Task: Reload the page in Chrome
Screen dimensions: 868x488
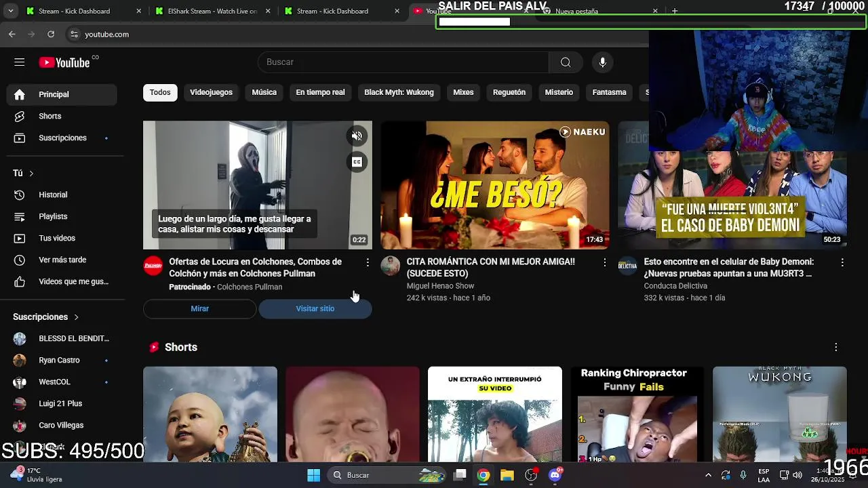Action: (51, 34)
